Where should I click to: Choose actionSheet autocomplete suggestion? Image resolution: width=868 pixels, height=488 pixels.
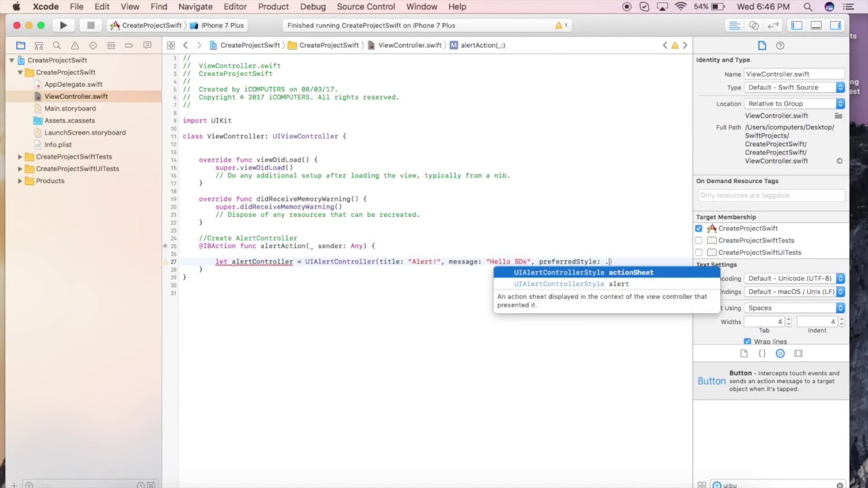click(x=606, y=272)
